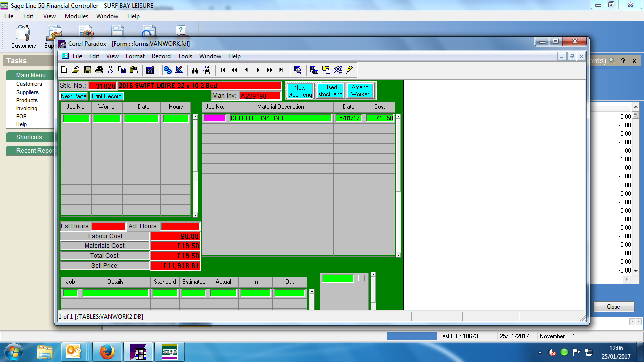This screenshot has height=362, width=644.
Task: Click the materials cost £19.50 cell
Action: (380, 118)
